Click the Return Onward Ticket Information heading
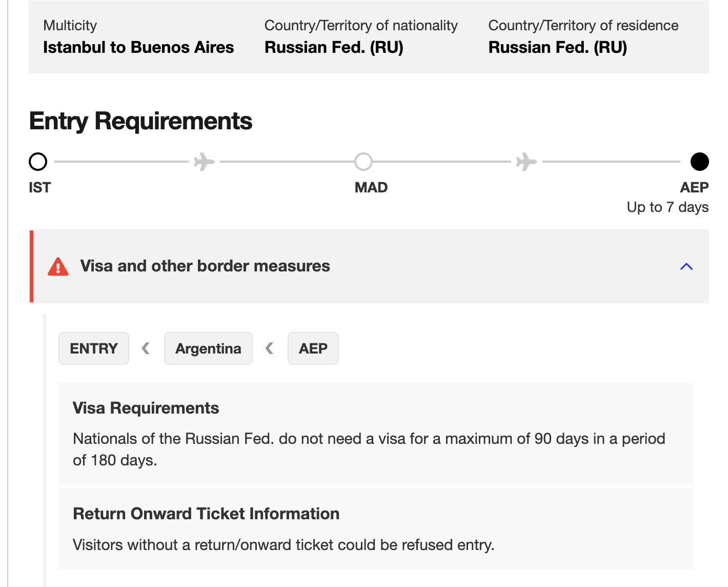The height and width of the screenshot is (587, 728). click(206, 514)
